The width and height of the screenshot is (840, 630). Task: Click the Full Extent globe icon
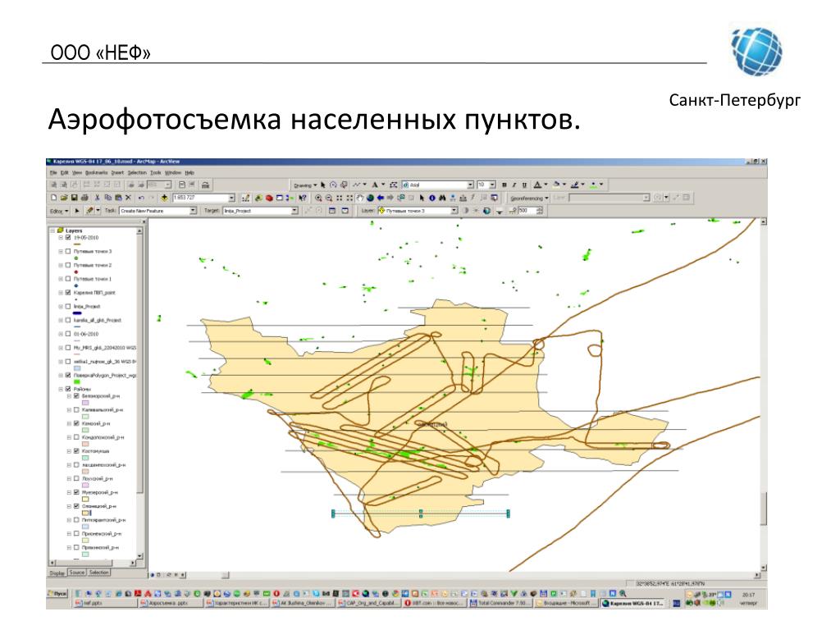click(x=370, y=198)
